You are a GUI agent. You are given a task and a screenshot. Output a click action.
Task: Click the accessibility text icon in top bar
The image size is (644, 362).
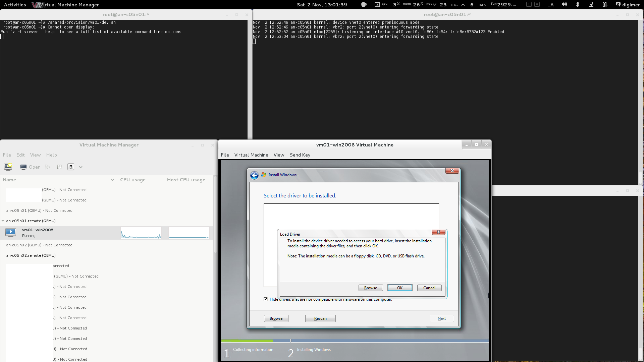click(551, 5)
